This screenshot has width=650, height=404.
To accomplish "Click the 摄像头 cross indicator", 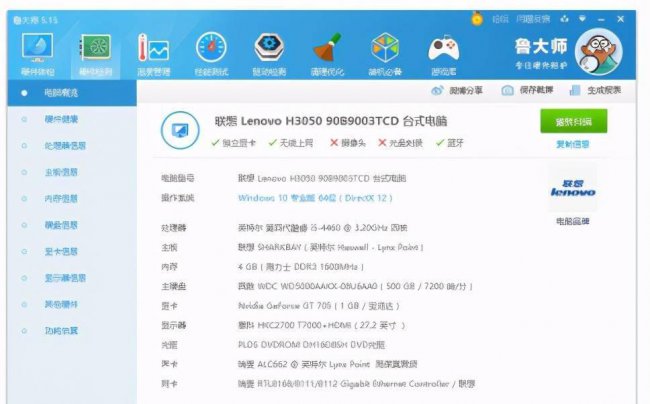I will click(x=348, y=143).
